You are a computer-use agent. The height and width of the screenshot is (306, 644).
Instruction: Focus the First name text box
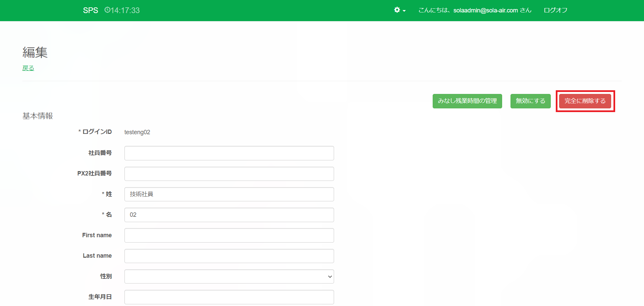(229, 236)
